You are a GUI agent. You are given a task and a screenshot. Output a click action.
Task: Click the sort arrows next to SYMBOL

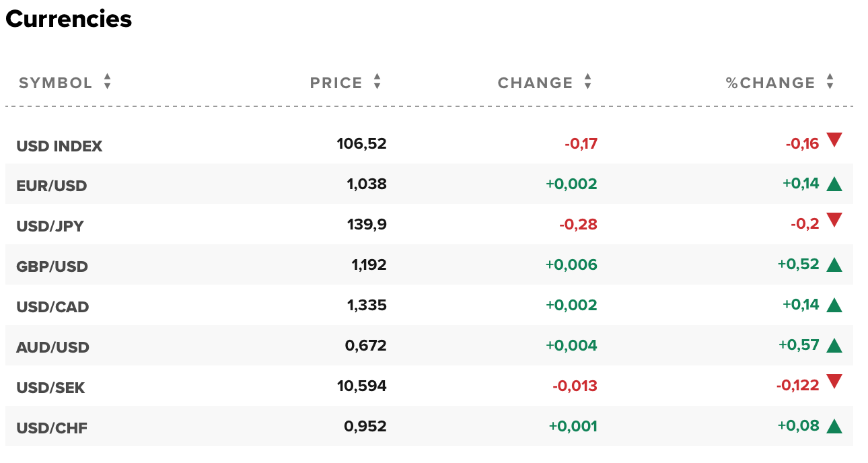107,82
